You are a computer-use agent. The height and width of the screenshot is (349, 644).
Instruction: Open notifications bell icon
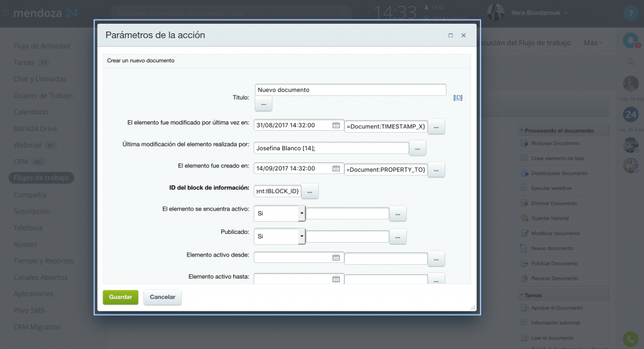click(x=630, y=40)
